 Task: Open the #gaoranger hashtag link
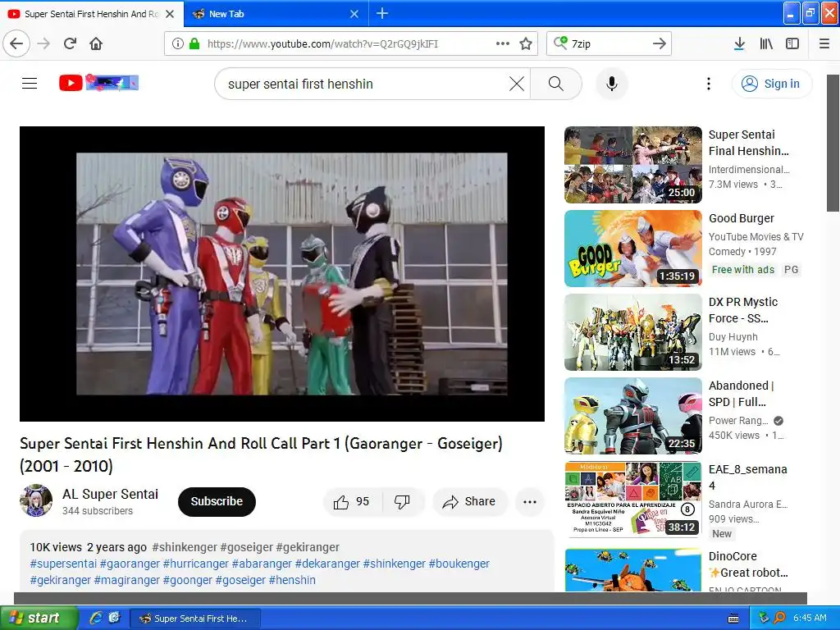(130, 564)
